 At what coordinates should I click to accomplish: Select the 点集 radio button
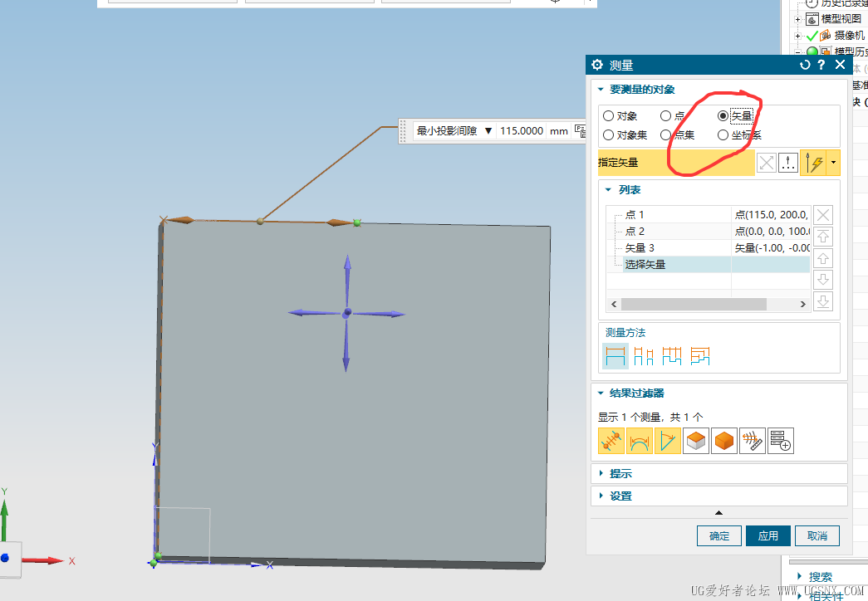click(665, 134)
